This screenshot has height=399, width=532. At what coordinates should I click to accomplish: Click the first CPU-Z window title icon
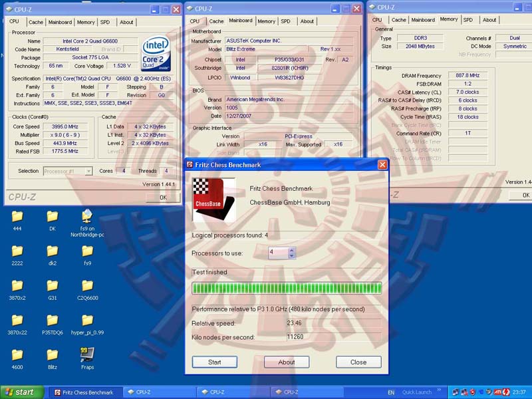point(9,9)
